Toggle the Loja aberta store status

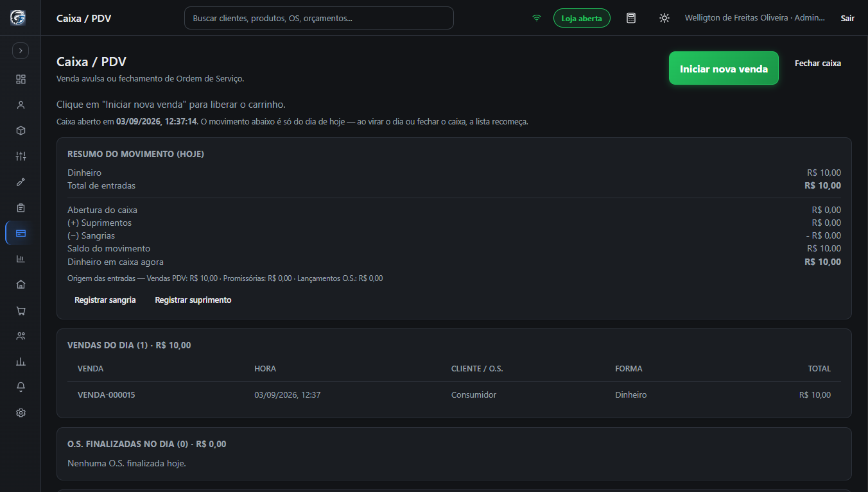coord(582,18)
